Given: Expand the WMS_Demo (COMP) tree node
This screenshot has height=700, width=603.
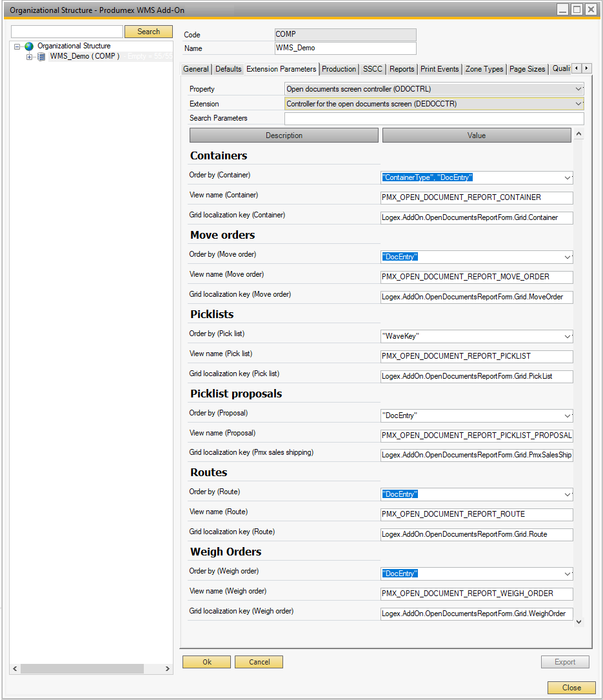Looking at the screenshot, I should pos(28,56).
